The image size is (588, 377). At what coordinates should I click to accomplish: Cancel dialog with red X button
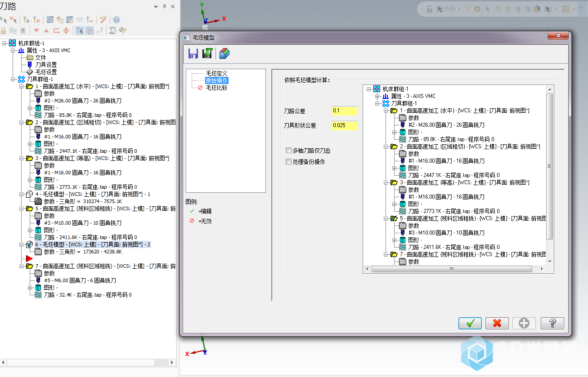[x=497, y=323]
